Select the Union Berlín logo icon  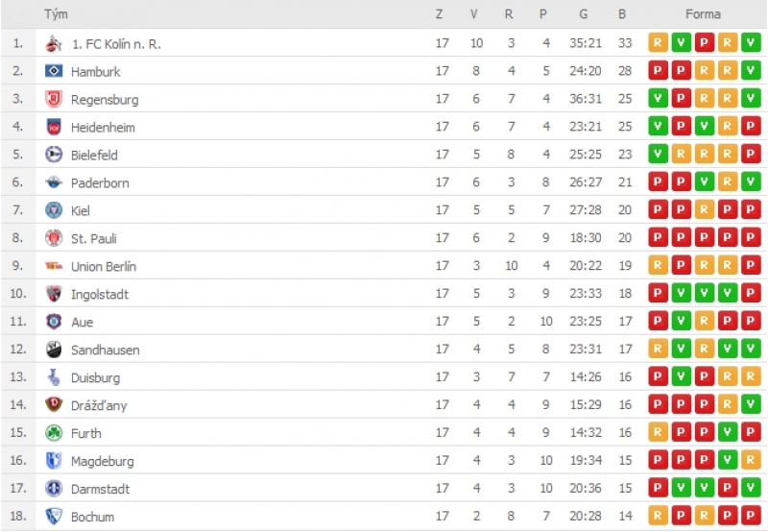tap(54, 266)
